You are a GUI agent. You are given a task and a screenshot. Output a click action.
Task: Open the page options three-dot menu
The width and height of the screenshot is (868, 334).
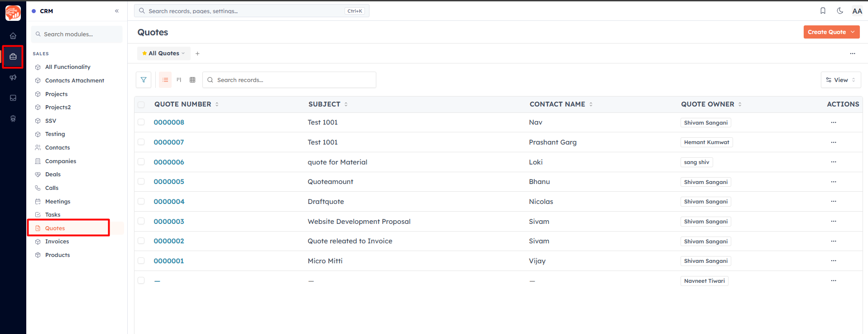pos(853,53)
